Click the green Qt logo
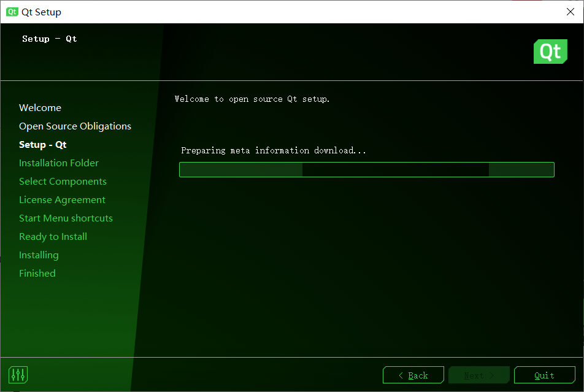The image size is (584, 392). click(550, 52)
